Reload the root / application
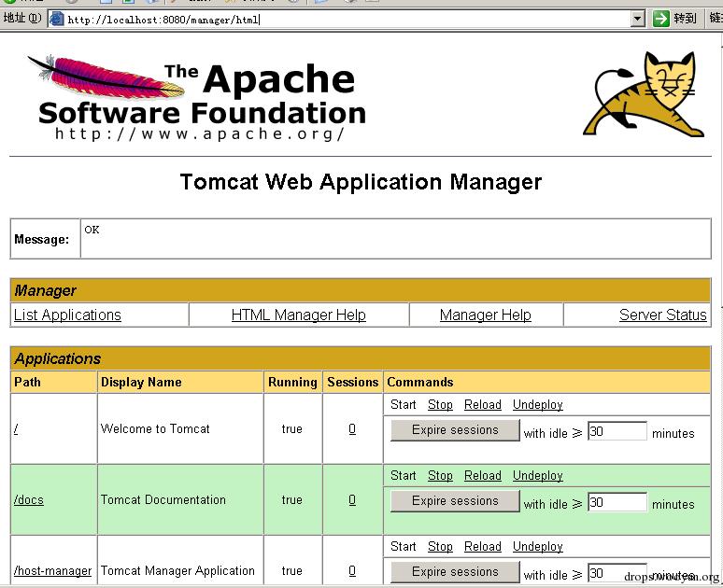The width and height of the screenshot is (723, 588). [x=482, y=405]
